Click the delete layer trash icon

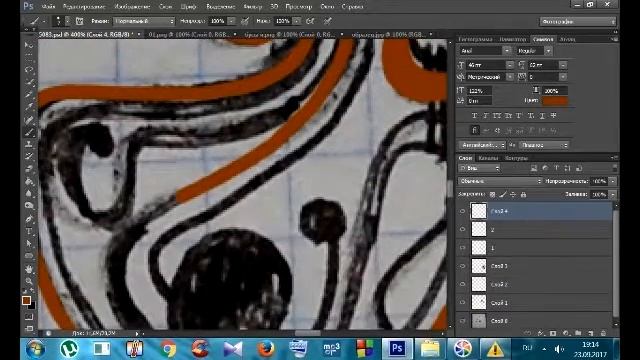click(603, 333)
